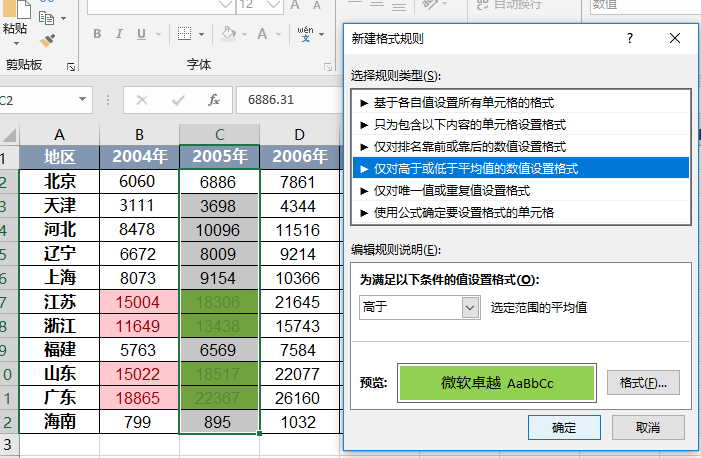Click the formula bar showing 6886.31

(x=290, y=99)
